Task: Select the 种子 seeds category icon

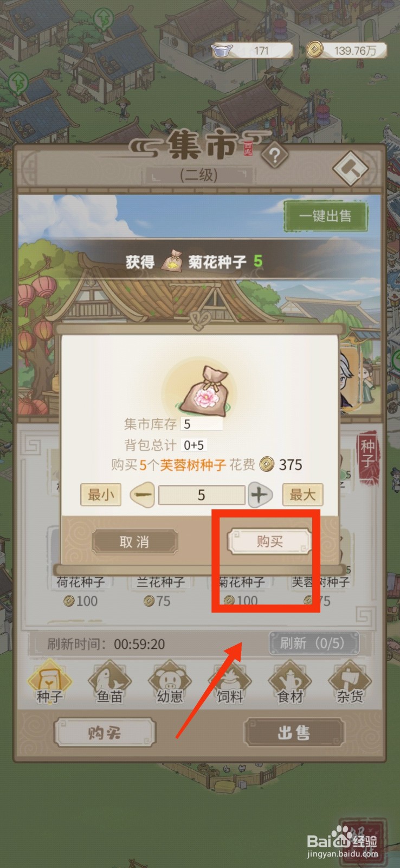Action: tap(49, 681)
